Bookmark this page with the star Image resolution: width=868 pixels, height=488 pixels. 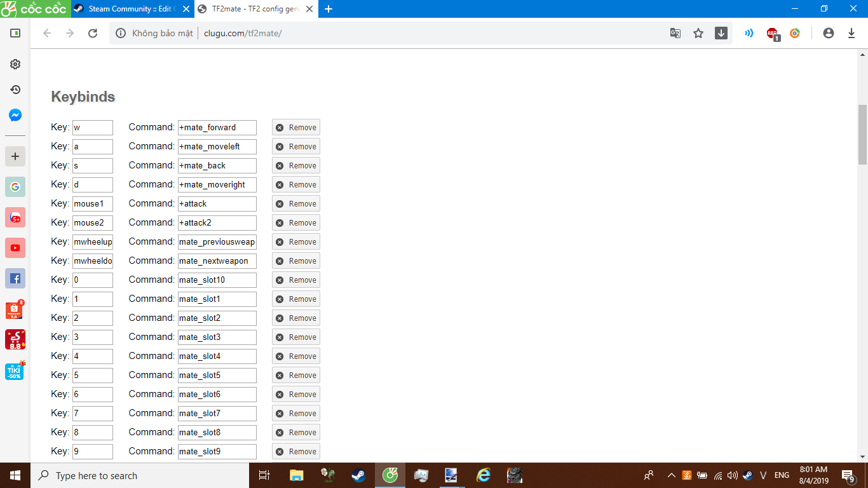point(698,33)
